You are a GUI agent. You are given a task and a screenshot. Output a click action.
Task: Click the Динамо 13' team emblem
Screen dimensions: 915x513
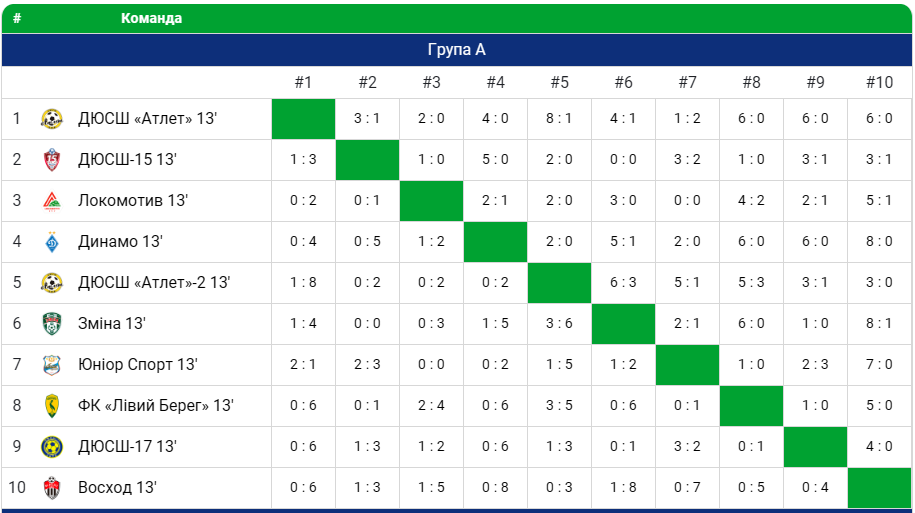tap(51, 242)
